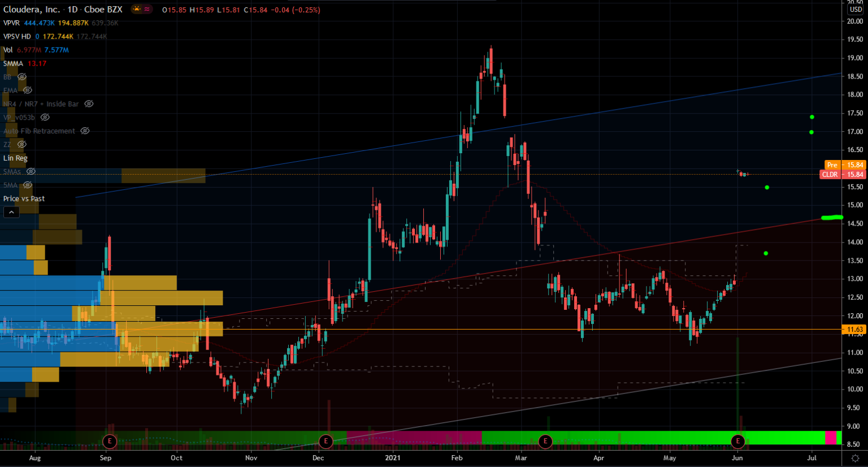This screenshot has width=868, height=467.
Task: Click the E earnings marker below September
Action: (x=110, y=442)
